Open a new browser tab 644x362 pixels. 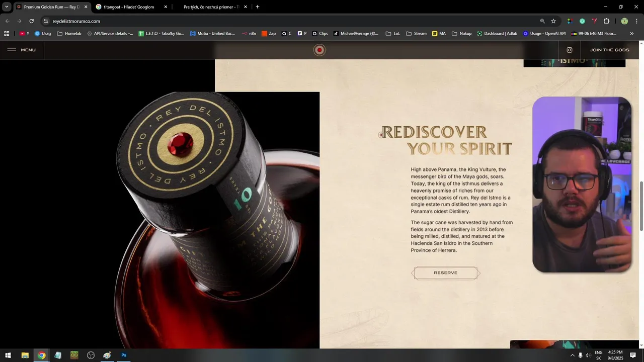click(x=258, y=7)
